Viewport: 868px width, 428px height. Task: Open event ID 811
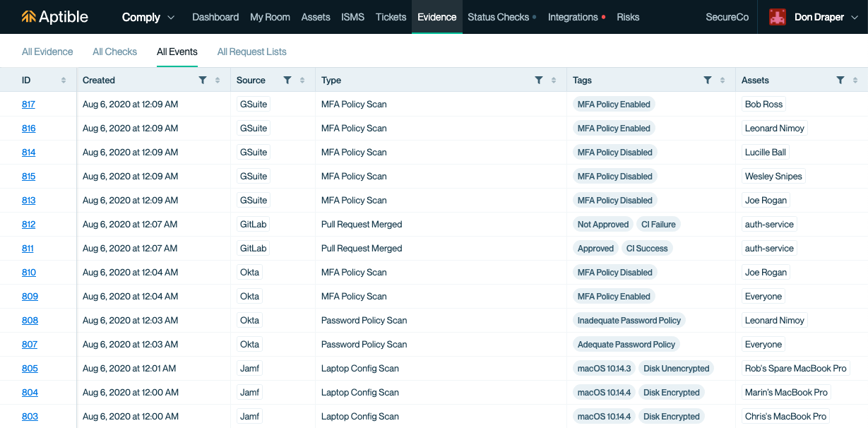28,249
